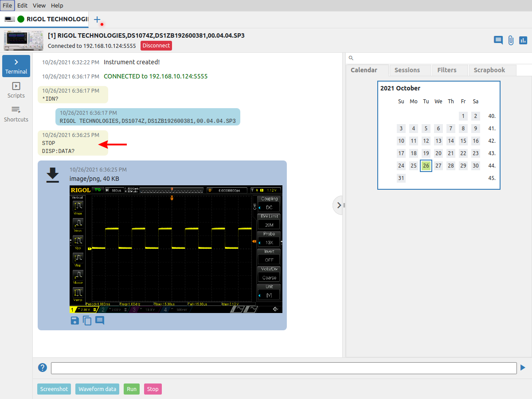Click the green Run button
This screenshot has height=399, width=532.
click(x=132, y=389)
